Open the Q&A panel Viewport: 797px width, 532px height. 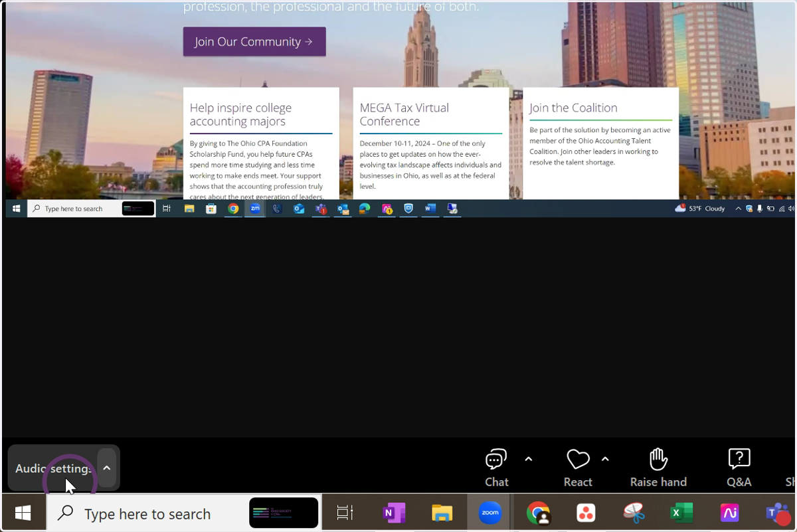coord(739,468)
